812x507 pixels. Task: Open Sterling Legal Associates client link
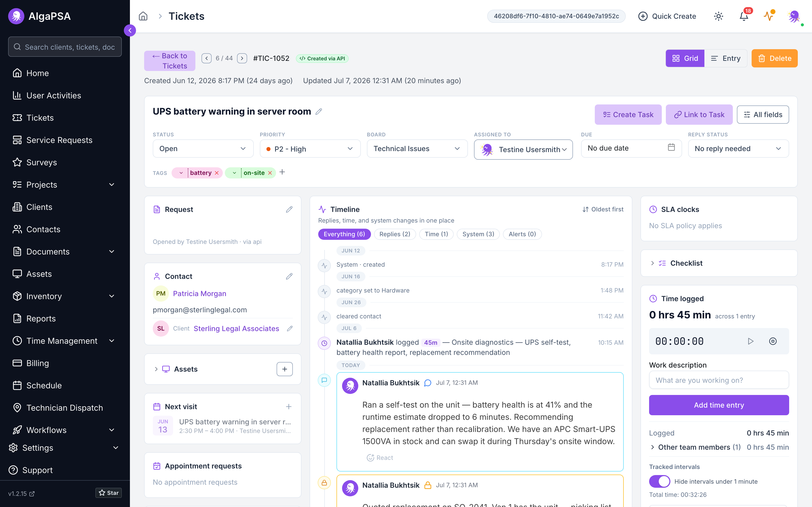236,329
